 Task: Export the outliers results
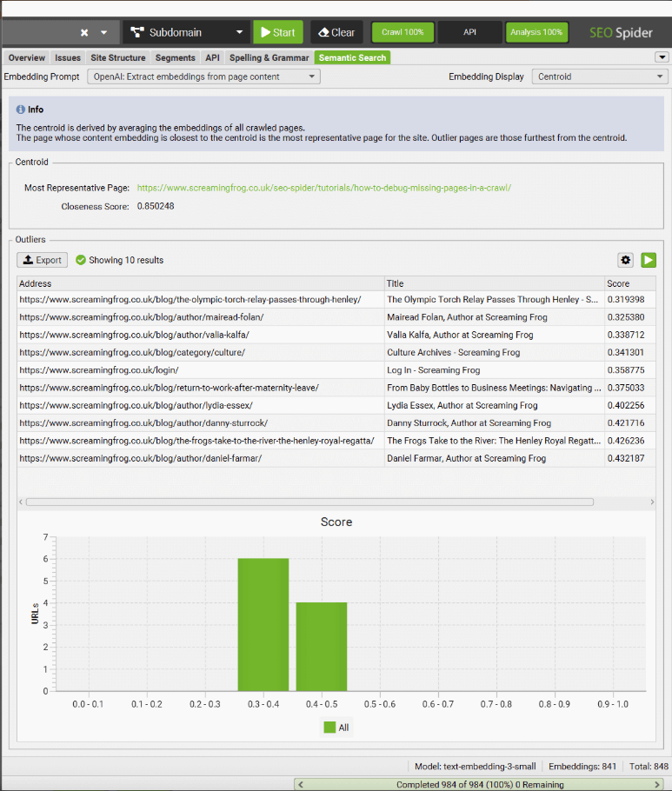tap(42, 260)
